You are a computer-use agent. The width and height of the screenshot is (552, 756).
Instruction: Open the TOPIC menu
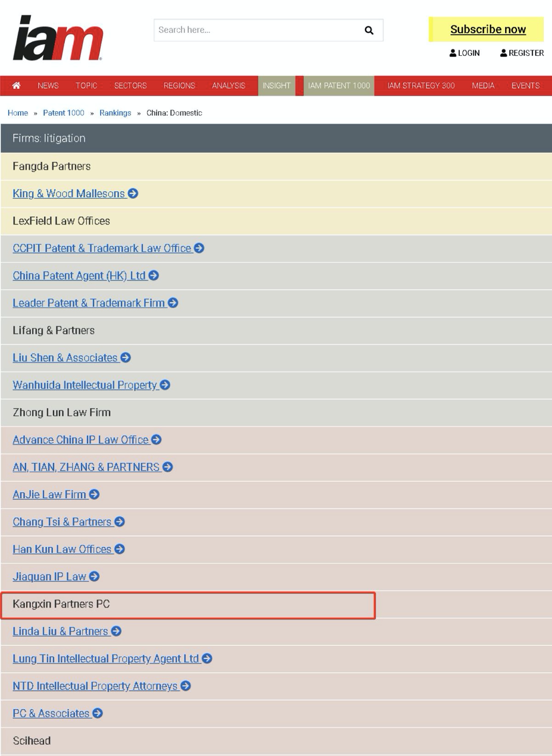86,85
